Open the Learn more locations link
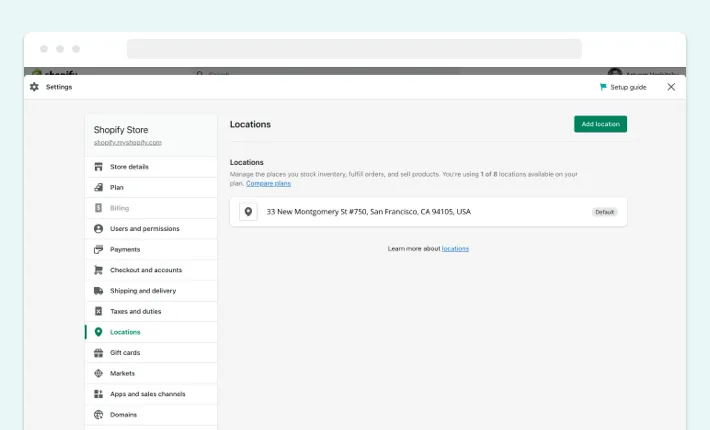The height and width of the screenshot is (430, 710). coord(455,248)
